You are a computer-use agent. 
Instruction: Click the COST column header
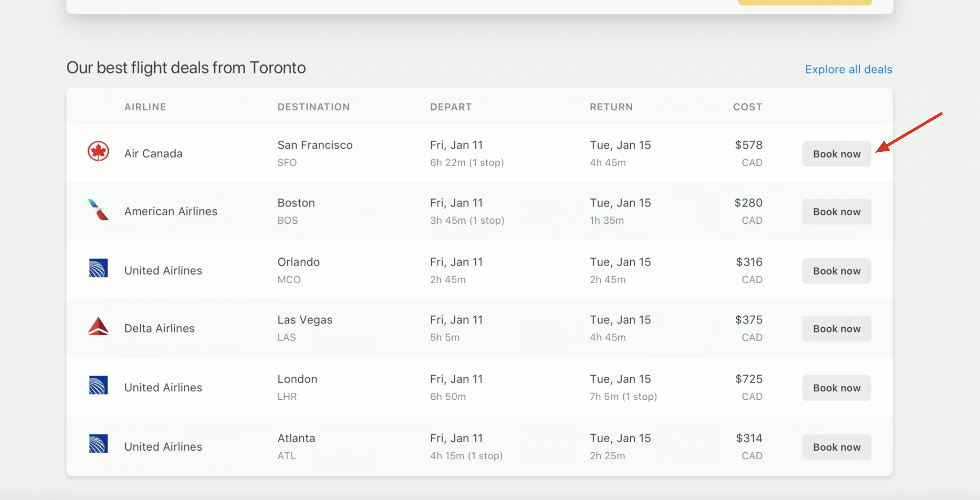747,107
